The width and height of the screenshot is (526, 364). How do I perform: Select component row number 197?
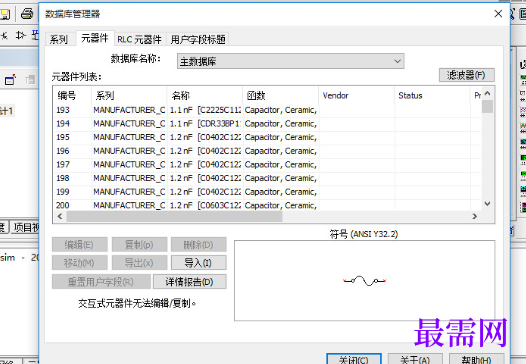point(267,164)
